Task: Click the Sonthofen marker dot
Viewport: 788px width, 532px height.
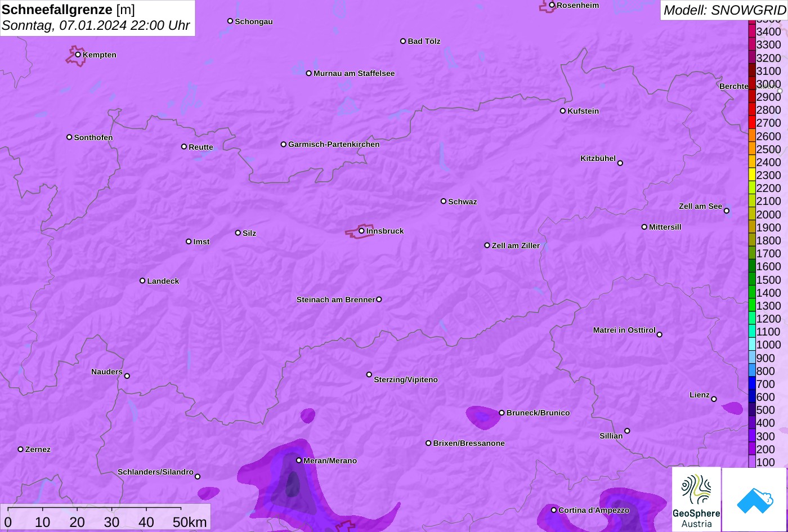Action: coord(69,137)
